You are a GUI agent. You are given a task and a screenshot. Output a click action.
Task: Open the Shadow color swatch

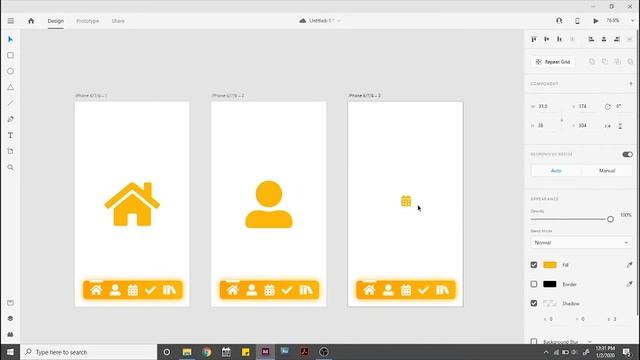coord(549,303)
